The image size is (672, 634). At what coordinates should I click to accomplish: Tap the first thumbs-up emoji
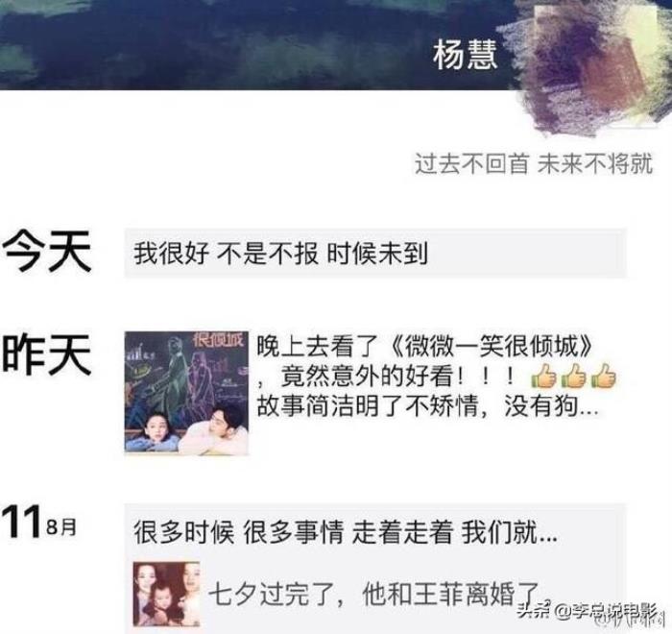(x=544, y=377)
